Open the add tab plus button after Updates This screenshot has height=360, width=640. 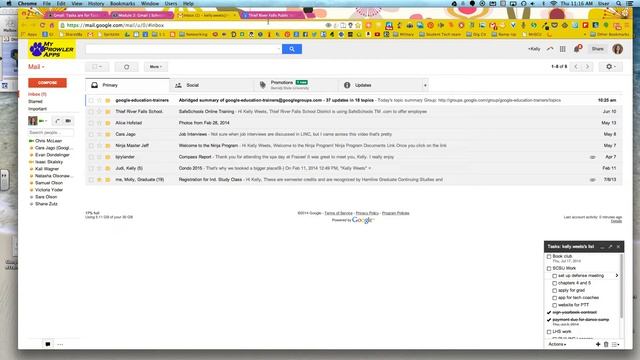tap(425, 85)
